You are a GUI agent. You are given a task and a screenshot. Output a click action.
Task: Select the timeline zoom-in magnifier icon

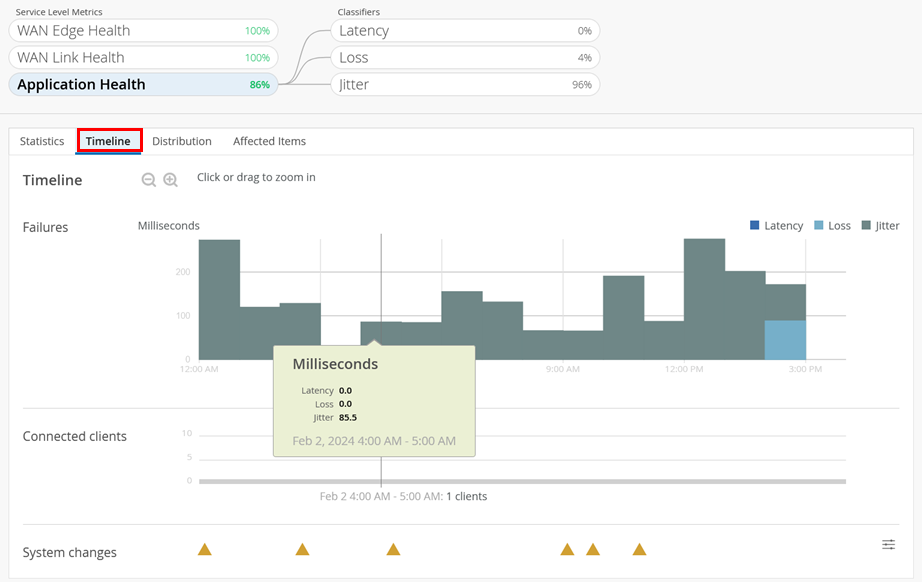coord(170,180)
